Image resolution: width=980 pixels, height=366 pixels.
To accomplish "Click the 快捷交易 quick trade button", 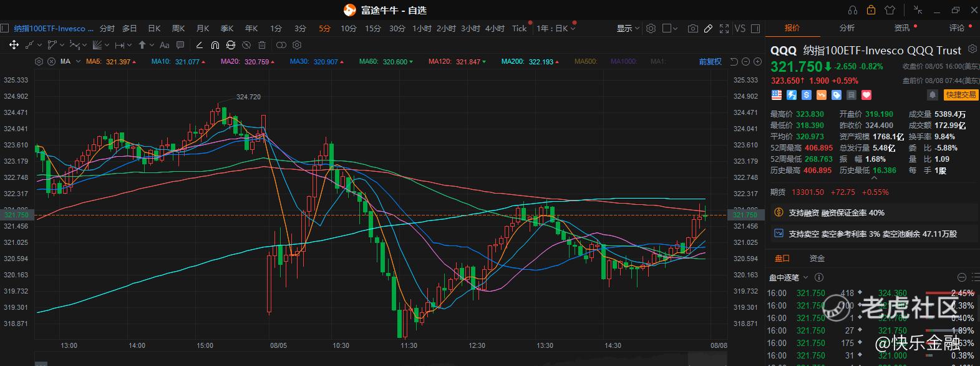I will pos(961,95).
